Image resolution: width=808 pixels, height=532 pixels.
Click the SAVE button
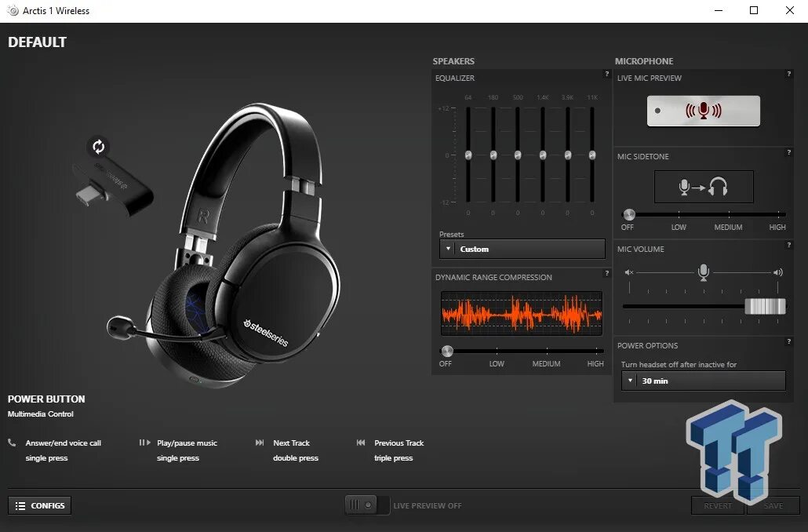(x=773, y=505)
